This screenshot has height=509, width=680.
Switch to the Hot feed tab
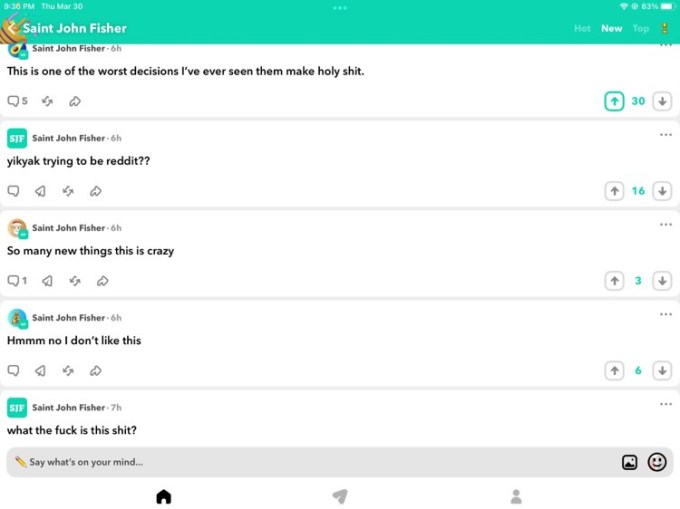point(582,29)
